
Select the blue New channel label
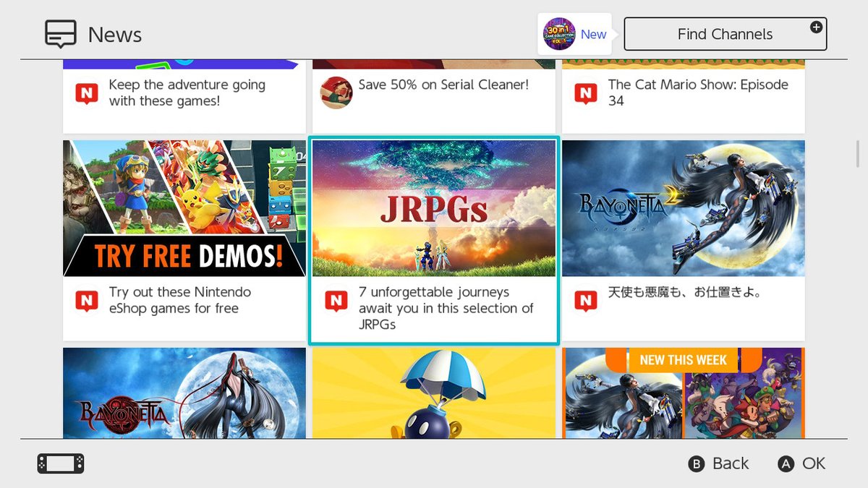tap(593, 34)
